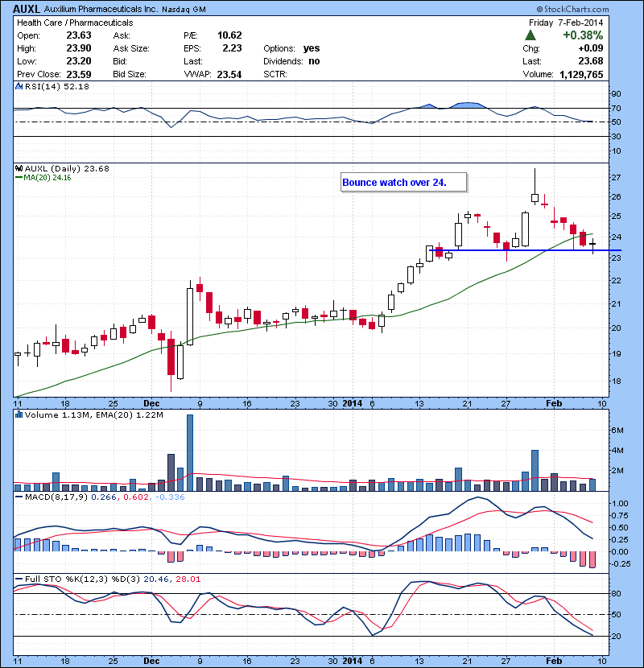Click the High value 23.90
Viewport: 644px width, 668px height.
coord(79,48)
